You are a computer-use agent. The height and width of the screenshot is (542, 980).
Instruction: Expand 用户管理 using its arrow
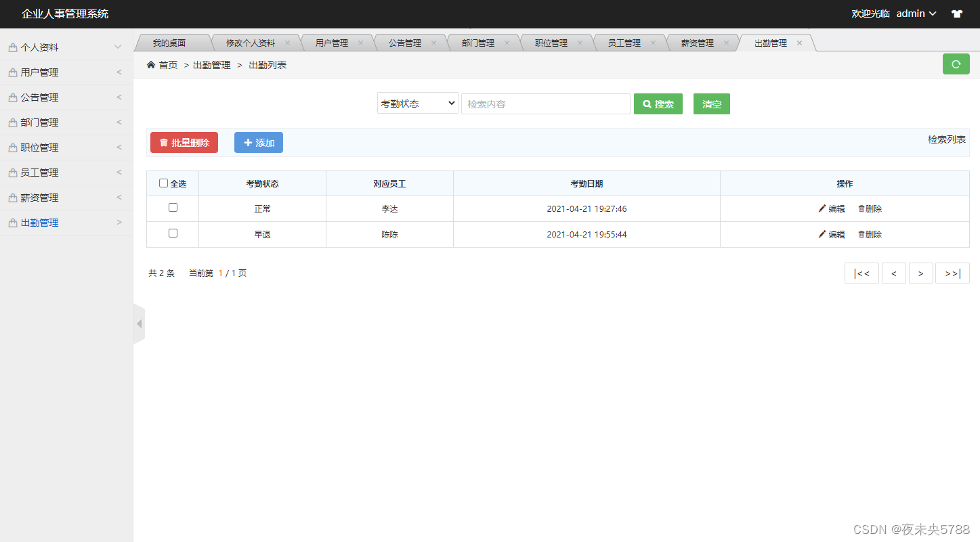click(119, 72)
